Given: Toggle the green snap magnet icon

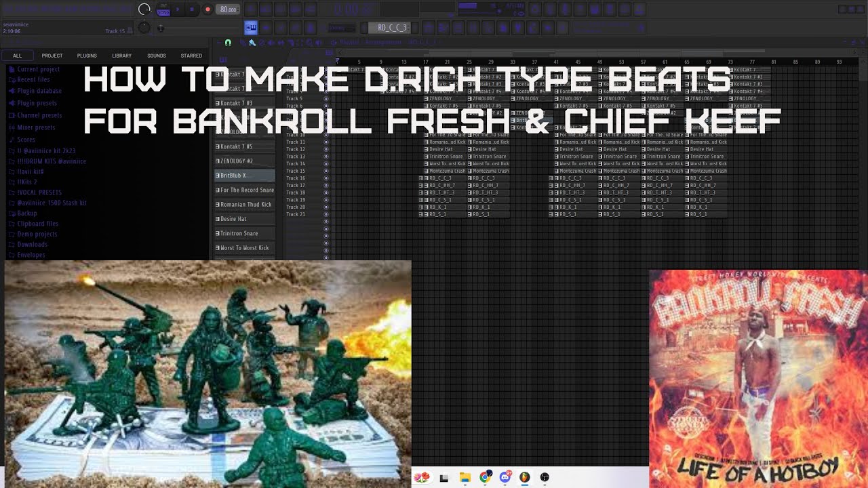Looking at the screenshot, I should click(228, 43).
